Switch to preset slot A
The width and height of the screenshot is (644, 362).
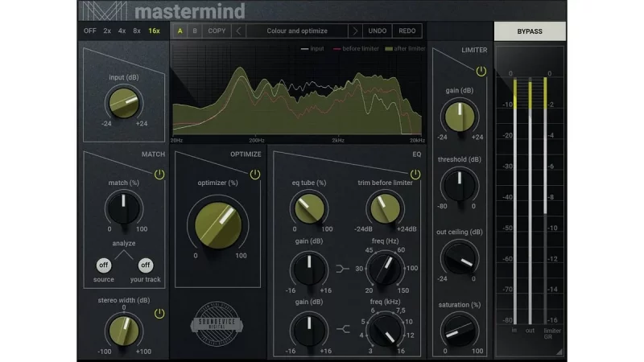point(180,31)
